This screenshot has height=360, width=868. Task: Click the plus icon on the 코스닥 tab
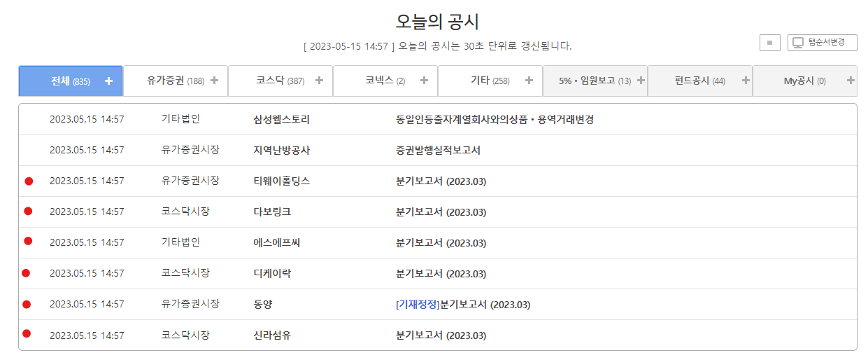coord(319,81)
